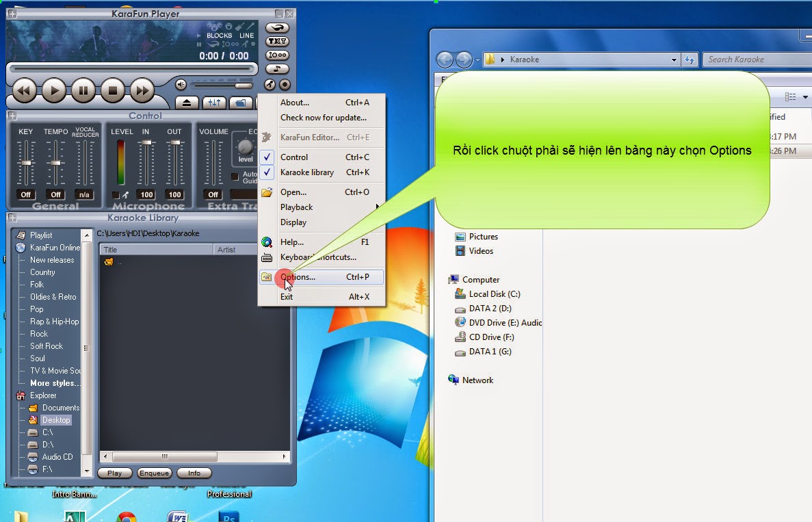Screen dimensions: 812x522
Task: Click the music note icon button
Action: (277, 69)
